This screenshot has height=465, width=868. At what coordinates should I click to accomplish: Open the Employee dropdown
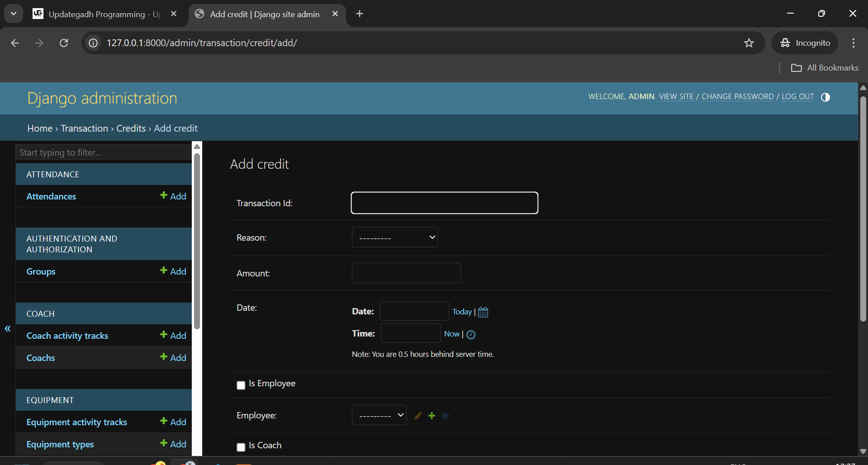[379, 415]
